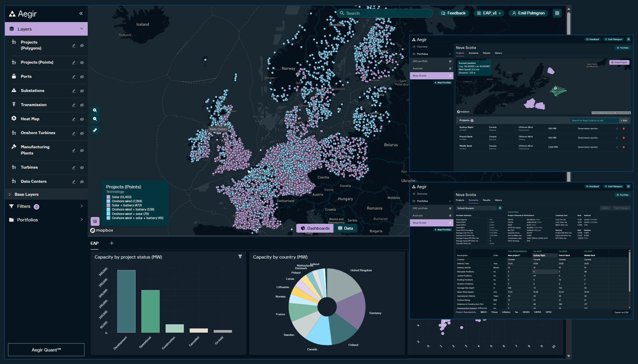Screen dimensions: 638x364
Task: Select the map measure tool
Action: 95,130
